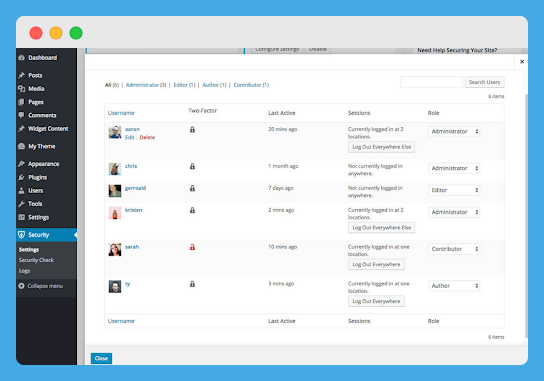This screenshot has width=544, height=381.
Task: Delete the aaron user
Action: 147,137
